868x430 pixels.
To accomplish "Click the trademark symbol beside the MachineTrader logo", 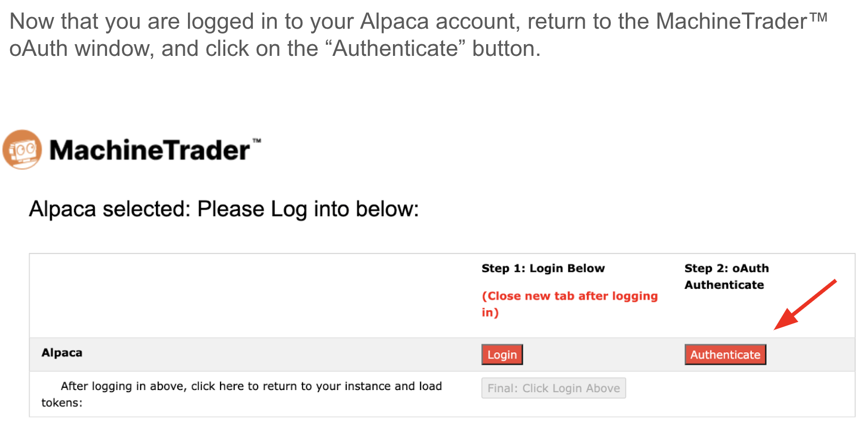I will click(x=257, y=141).
